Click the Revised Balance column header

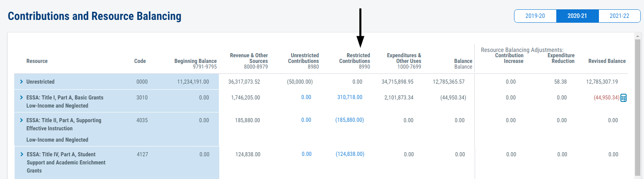click(607, 61)
